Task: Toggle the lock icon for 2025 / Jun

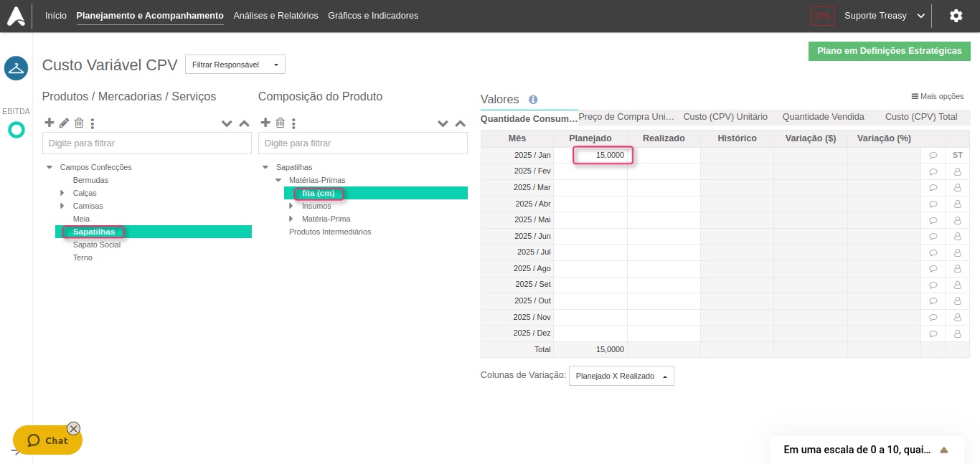Action: [957, 236]
